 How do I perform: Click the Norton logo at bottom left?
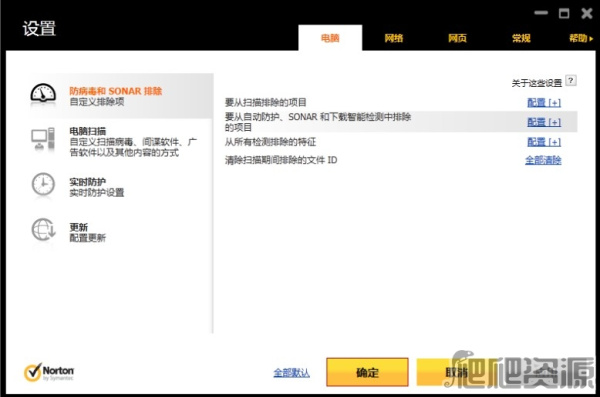coord(49,372)
